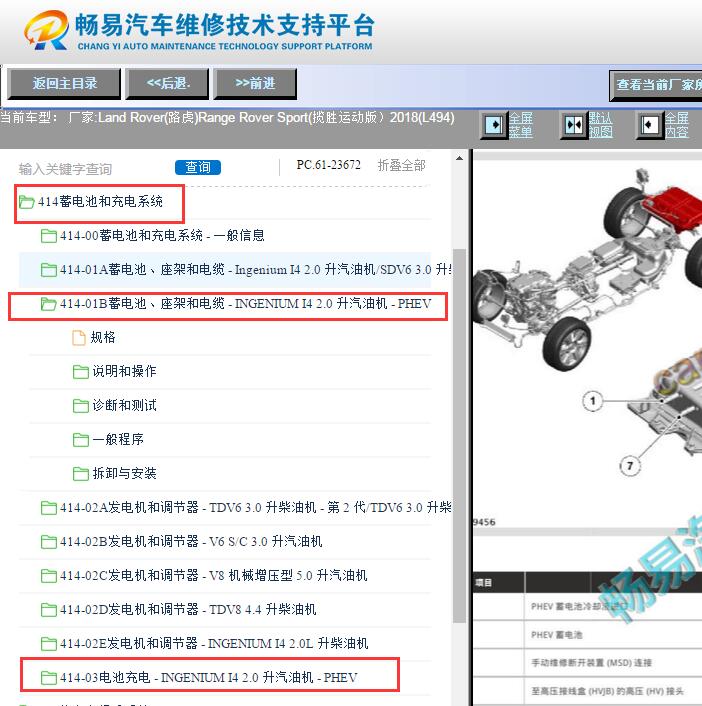Expand the 一般程序 folder icon
This screenshot has width=702, height=706.
coord(81,439)
